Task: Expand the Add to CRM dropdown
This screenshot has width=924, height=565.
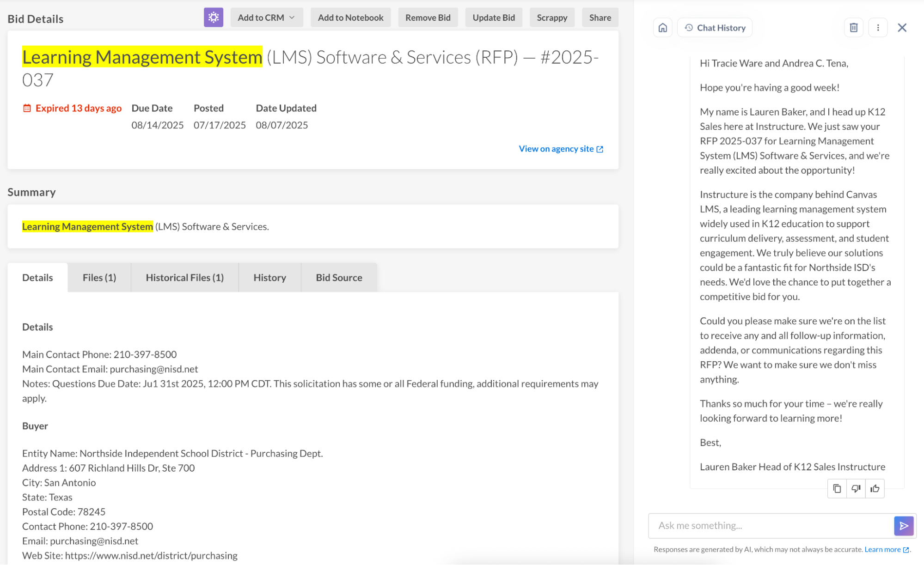Action: pyautogui.click(x=266, y=18)
